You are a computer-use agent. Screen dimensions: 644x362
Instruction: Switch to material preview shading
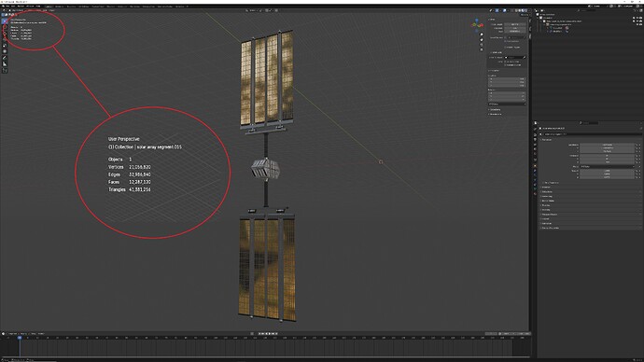pyautogui.click(x=523, y=10)
